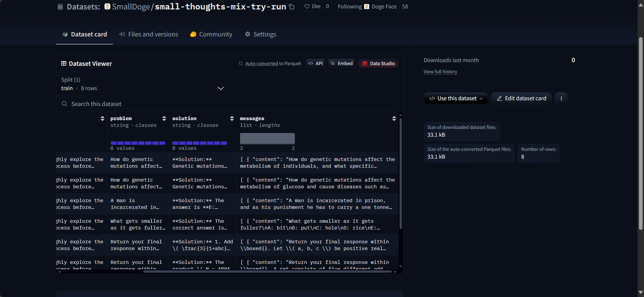This screenshot has width=644, height=297.
Task: Click the heart like button
Action: (312, 6)
